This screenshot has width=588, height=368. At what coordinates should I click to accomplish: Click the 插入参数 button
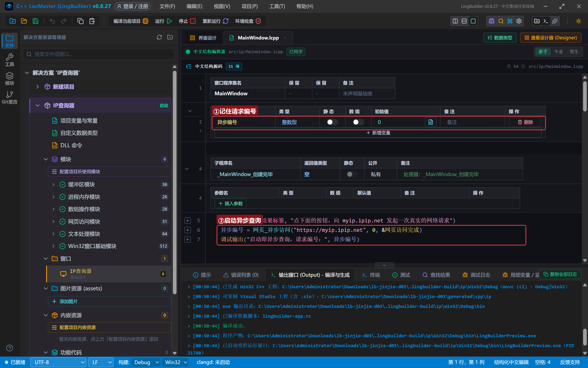[x=230, y=203]
